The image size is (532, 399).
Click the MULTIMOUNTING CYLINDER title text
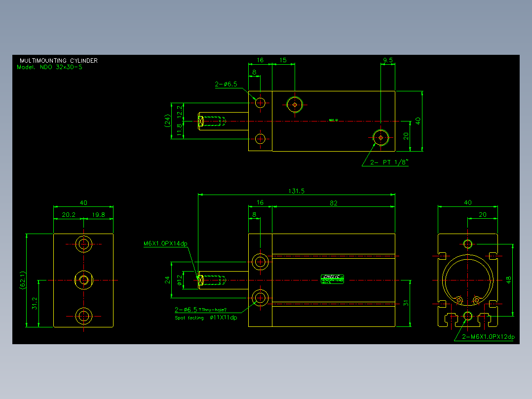pos(59,60)
